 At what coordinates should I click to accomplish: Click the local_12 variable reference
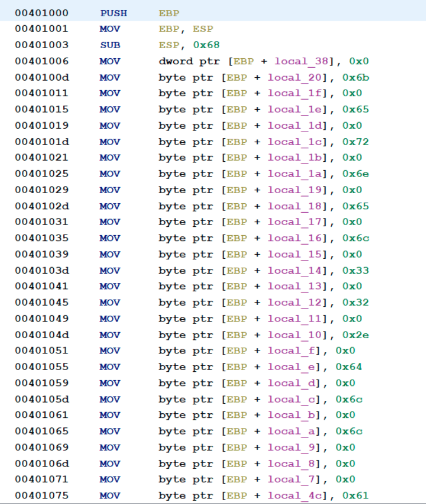coord(290,302)
